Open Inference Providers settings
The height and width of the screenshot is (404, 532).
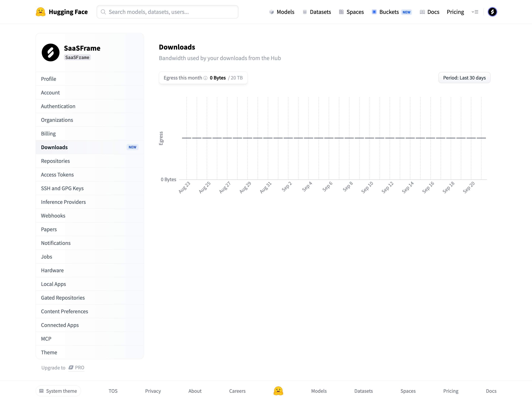[x=90, y=202]
